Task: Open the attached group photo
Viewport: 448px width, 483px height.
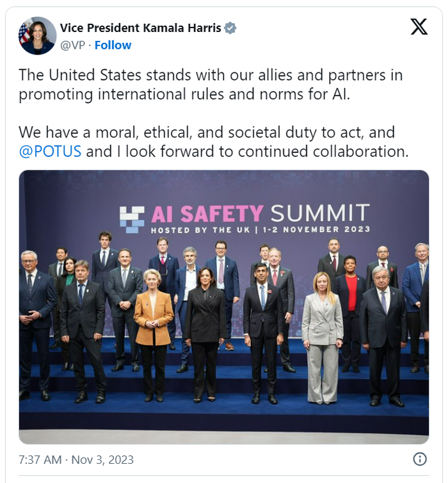Action: (224, 306)
